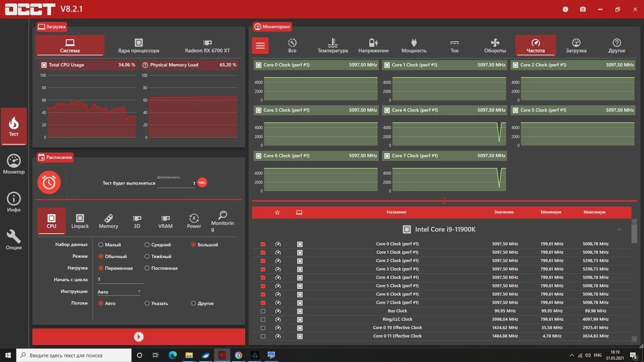Click the sensor list scrollbar
This screenshot has width=644, height=362.
point(634,233)
